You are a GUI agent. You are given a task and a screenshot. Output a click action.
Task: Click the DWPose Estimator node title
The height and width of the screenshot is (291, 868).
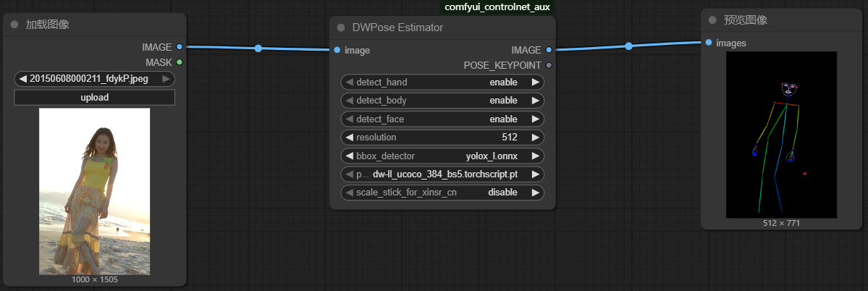pos(397,28)
